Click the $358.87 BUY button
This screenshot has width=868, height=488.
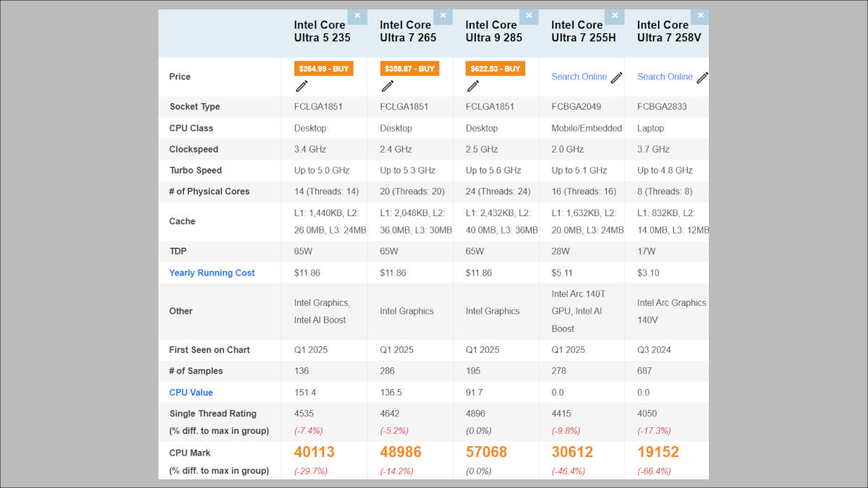[409, 68]
